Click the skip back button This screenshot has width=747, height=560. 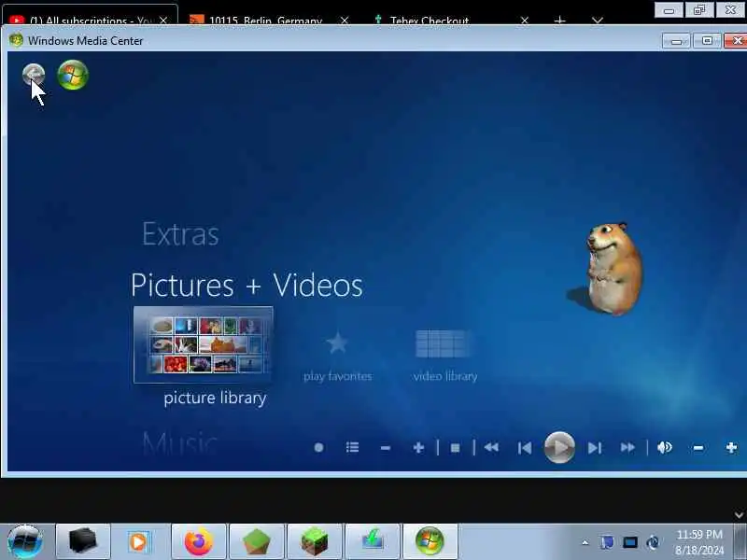click(525, 448)
